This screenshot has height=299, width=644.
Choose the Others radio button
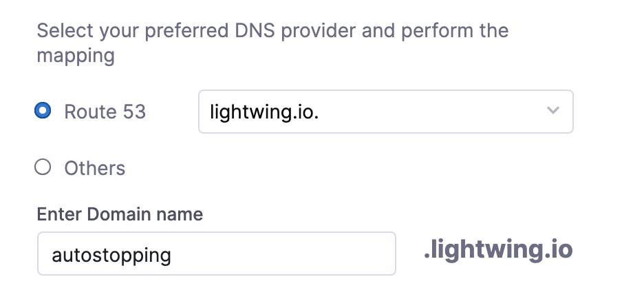tap(43, 167)
